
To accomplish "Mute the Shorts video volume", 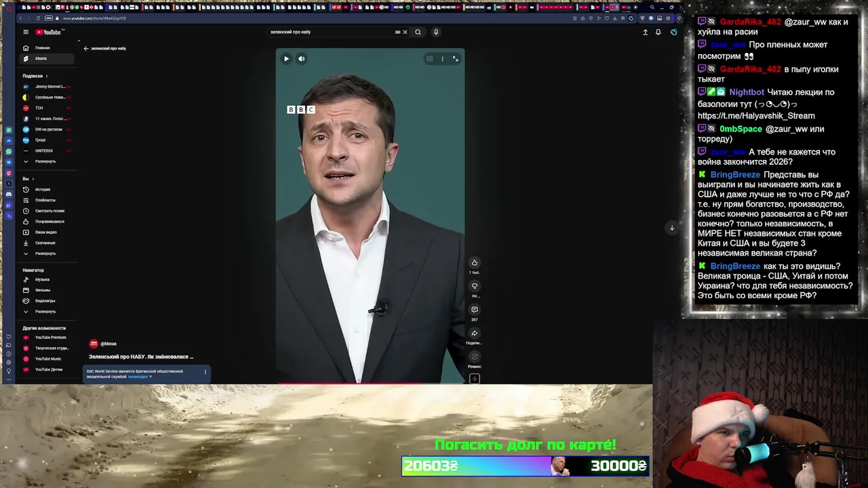I will click(x=302, y=59).
